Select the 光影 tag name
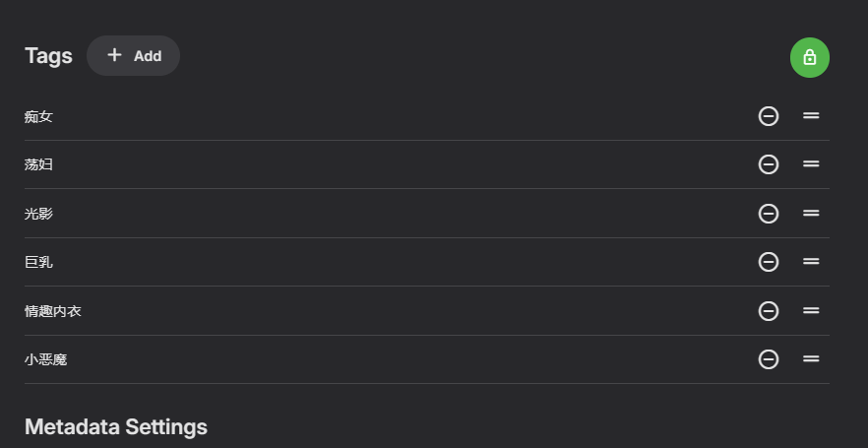Screen dimensions: 868x448 (38, 214)
